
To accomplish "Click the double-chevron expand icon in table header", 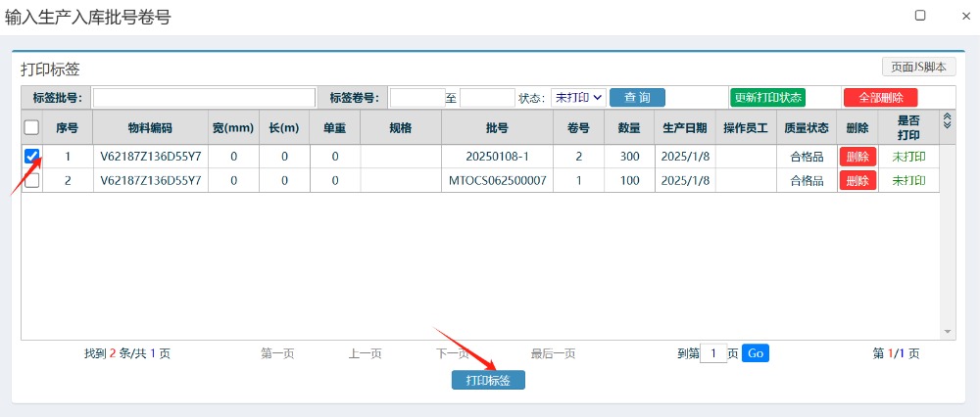I will tap(947, 120).
